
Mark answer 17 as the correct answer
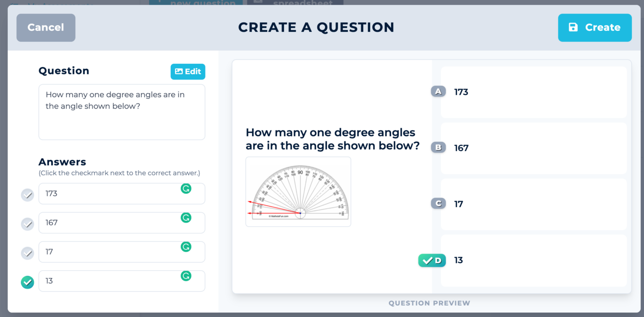(x=28, y=253)
